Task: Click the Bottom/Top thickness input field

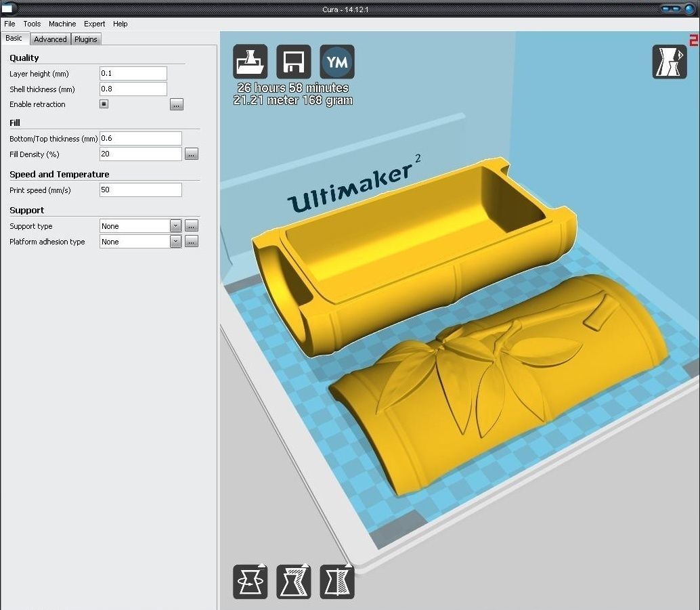Action: click(x=141, y=138)
